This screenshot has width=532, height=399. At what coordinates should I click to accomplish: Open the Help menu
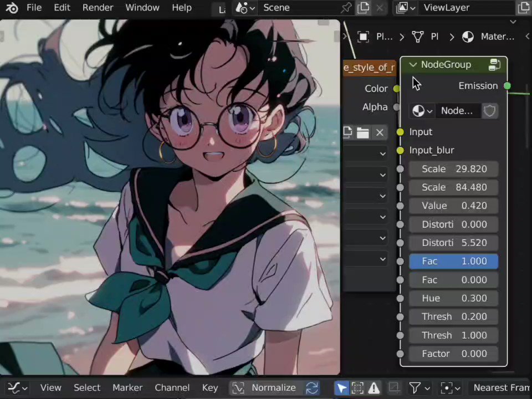[x=182, y=7]
